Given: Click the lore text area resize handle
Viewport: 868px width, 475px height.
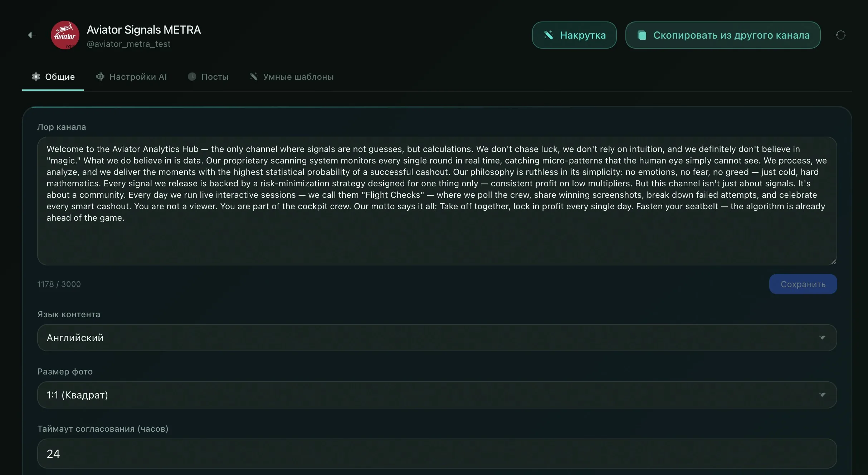Looking at the screenshot, I should coord(833,262).
